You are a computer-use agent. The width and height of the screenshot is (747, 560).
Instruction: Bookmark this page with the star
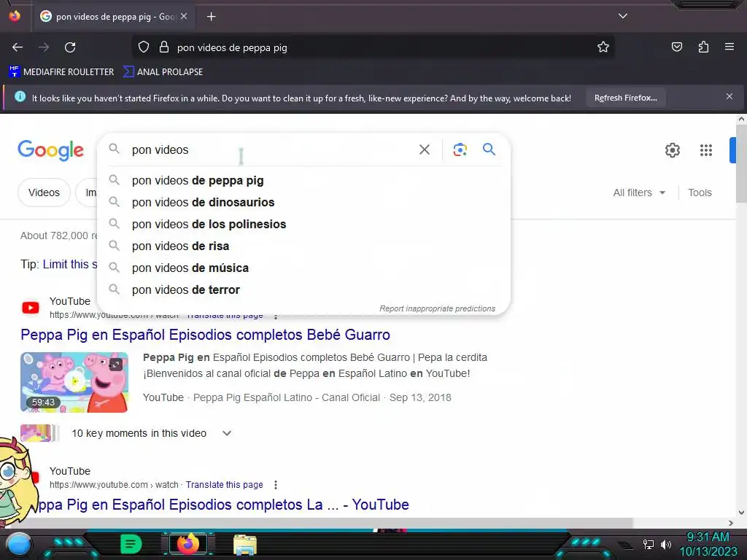[603, 47]
